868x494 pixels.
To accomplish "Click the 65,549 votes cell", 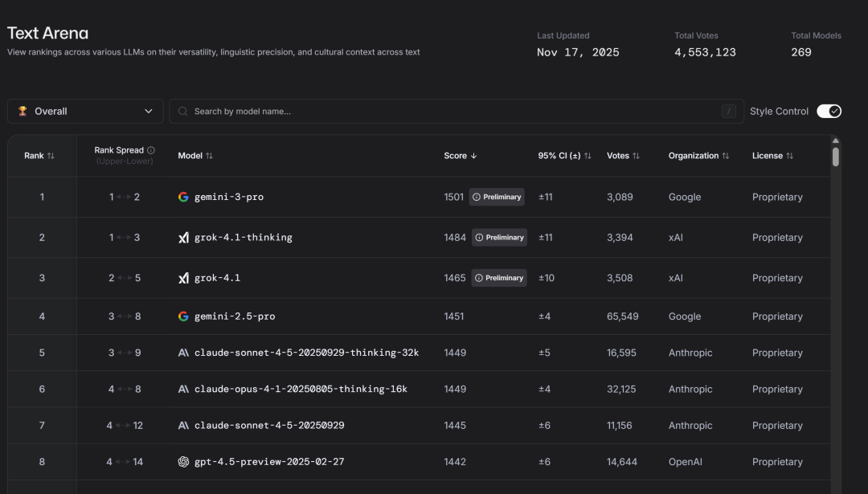I will pyautogui.click(x=622, y=316).
